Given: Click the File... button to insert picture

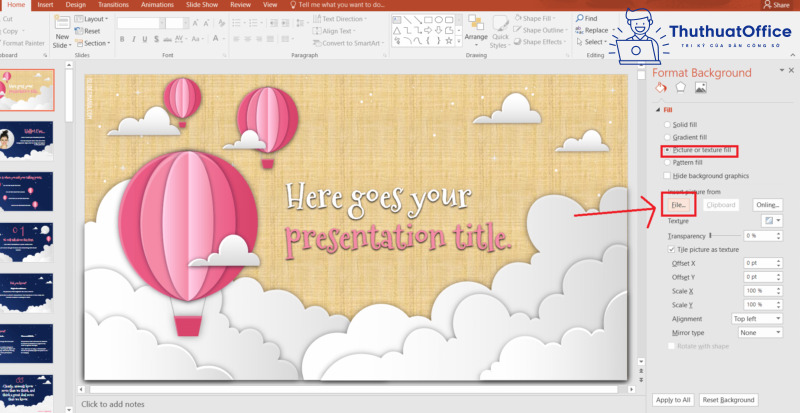Looking at the screenshot, I should [x=679, y=204].
